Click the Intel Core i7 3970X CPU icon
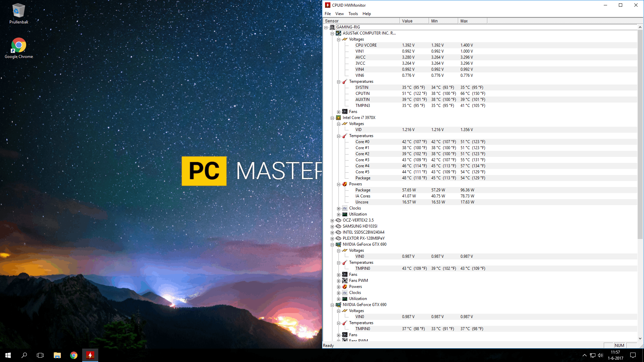 tap(338, 118)
